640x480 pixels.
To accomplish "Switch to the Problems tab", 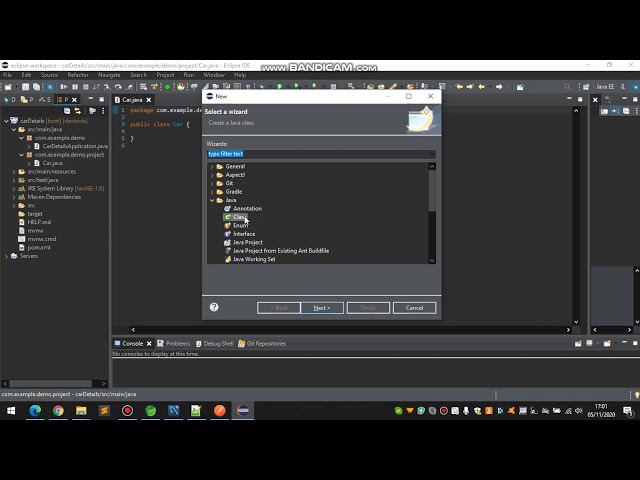I will 173,344.
